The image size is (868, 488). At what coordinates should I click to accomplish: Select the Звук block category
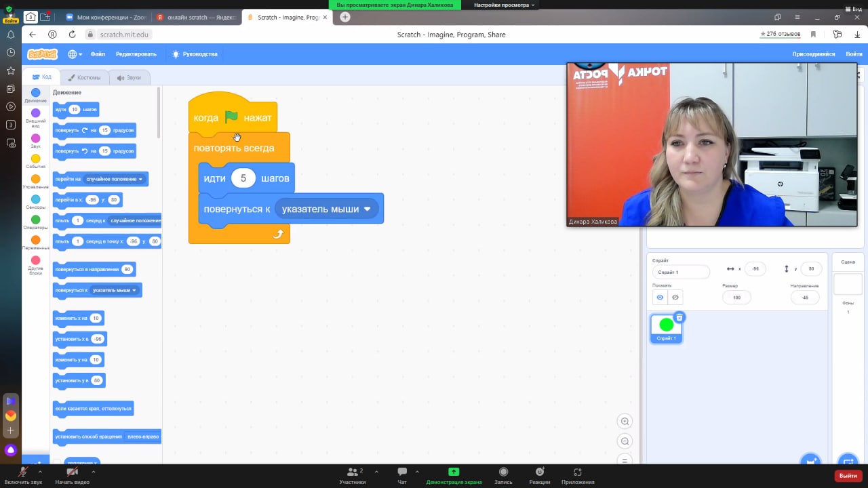click(35, 141)
